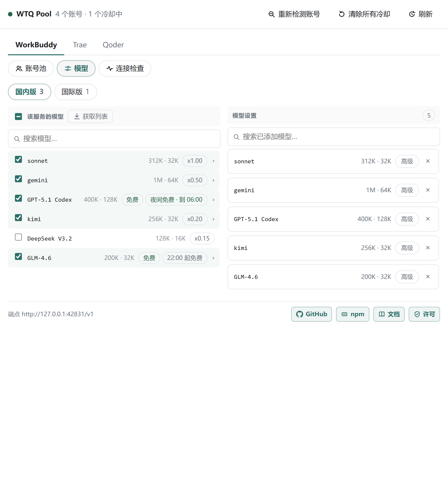
Task: Click the x0.20 multiplier badge on kimi
Action: (x=195, y=219)
